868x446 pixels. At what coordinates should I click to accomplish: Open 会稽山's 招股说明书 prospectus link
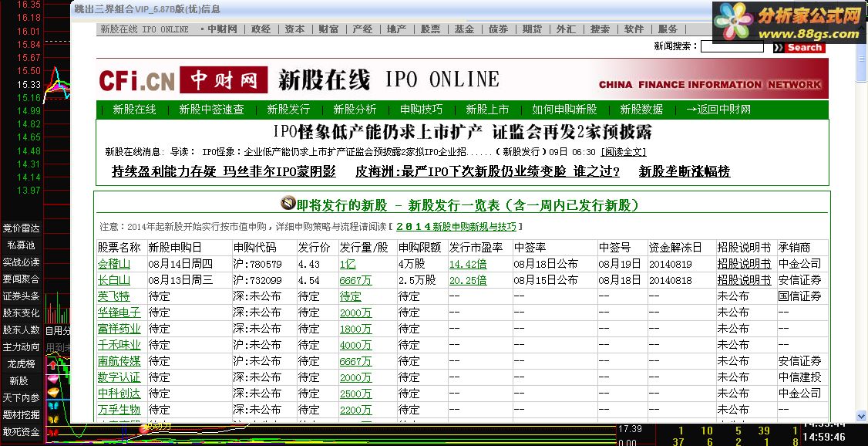pyautogui.click(x=744, y=264)
